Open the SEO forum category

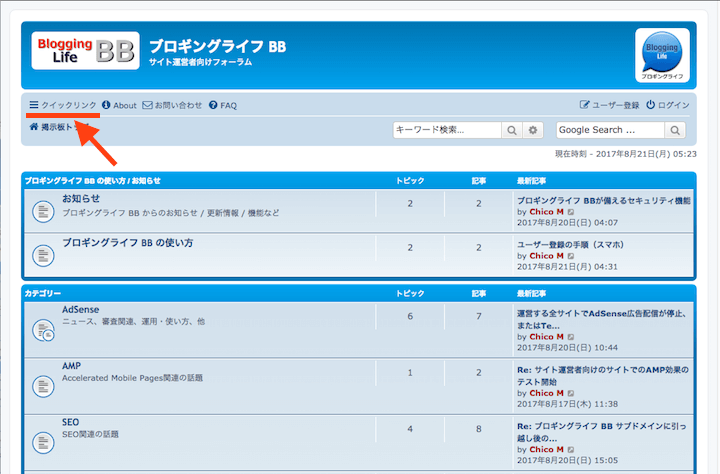pyautogui.click(x=70, y=422)
